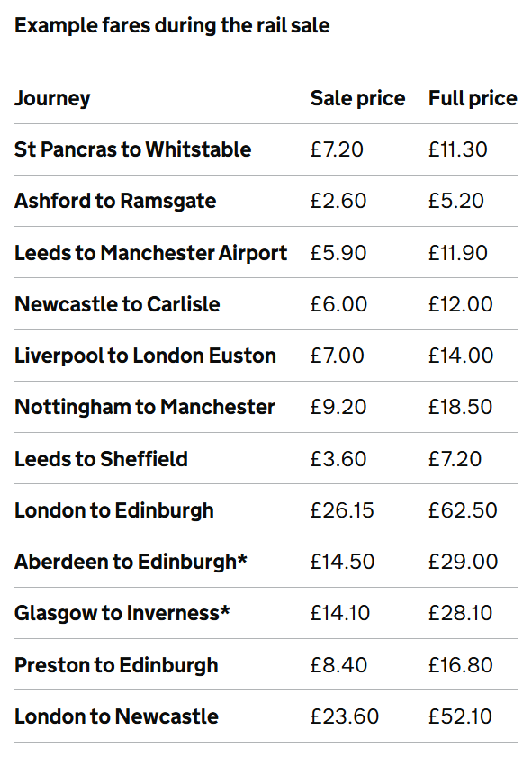
Task: Click the London to Newcastle journey
Action: pyautogui.click(x=116, y=716)
